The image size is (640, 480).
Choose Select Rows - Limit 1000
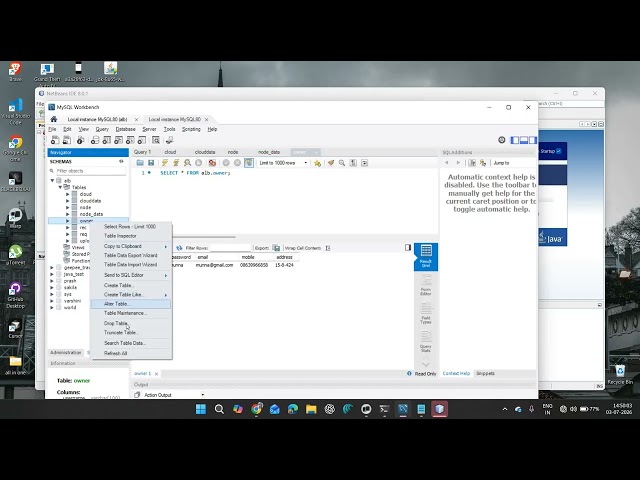tap(131, 227)
